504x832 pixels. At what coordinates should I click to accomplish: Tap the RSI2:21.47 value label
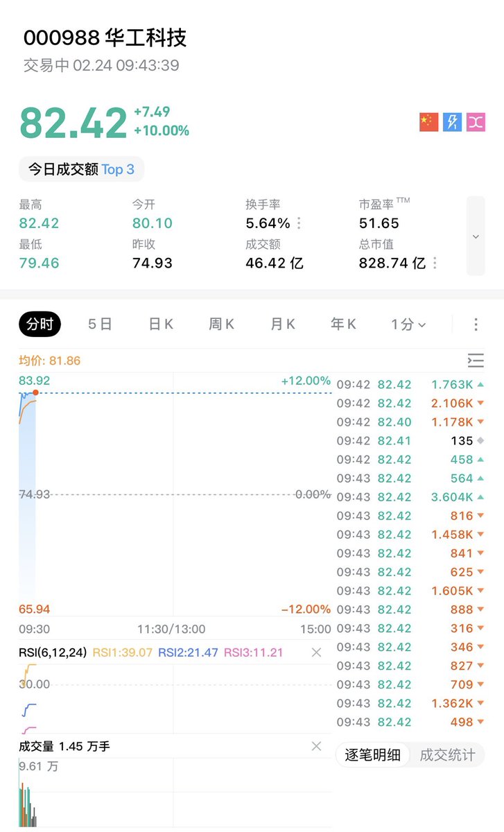[189, 652]
